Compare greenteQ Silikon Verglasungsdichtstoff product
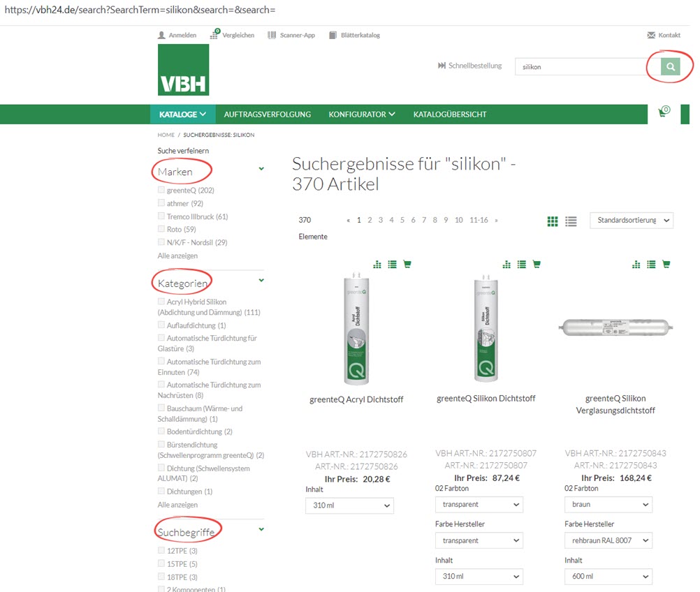Screen dimensions: 700x592 636,264
